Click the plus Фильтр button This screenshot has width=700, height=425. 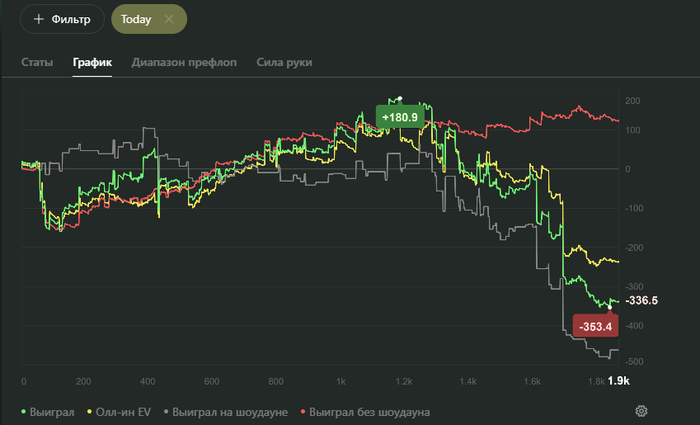(62, 19)
